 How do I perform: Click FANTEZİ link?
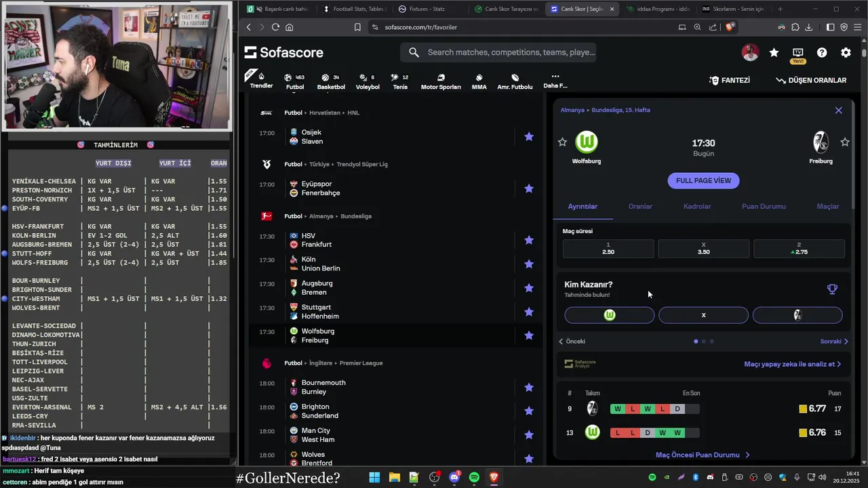coord(730,80)
